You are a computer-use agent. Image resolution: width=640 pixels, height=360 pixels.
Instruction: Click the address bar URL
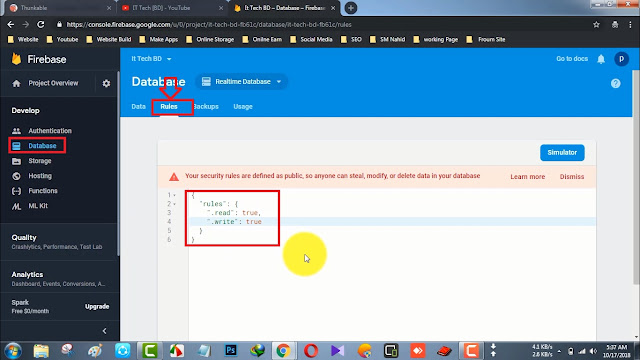pyautogui.click(x=209, y=24)
